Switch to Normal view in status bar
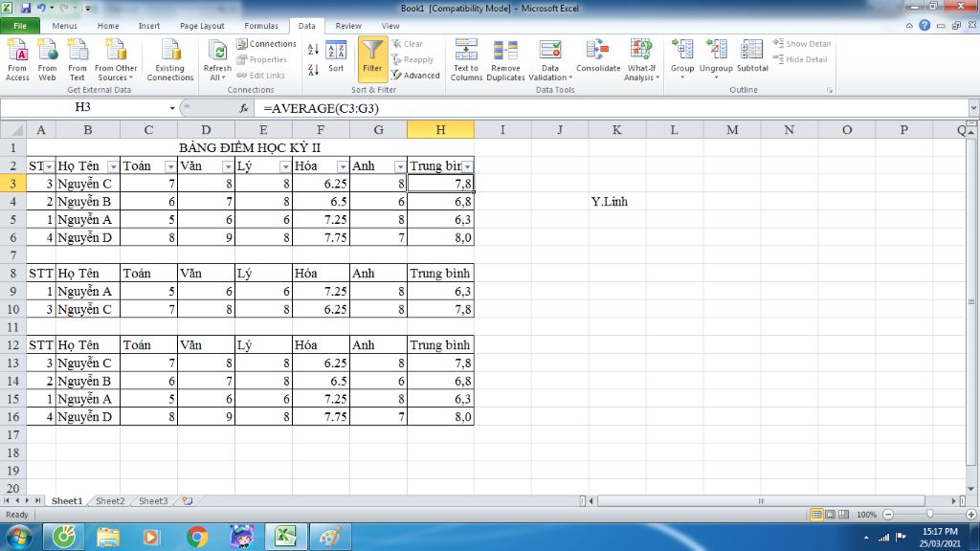Image resolution: width=980 pixels, height=551 pixels. (816, 514)
